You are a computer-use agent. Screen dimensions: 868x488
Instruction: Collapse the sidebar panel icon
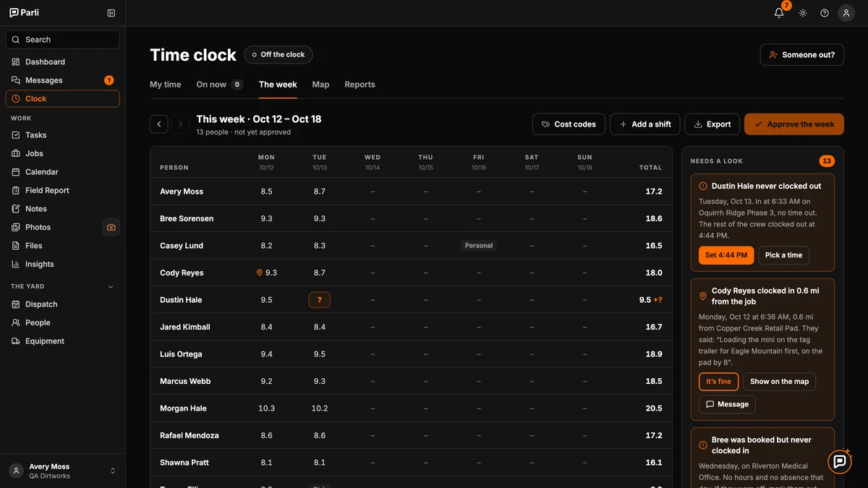[111, 13]
